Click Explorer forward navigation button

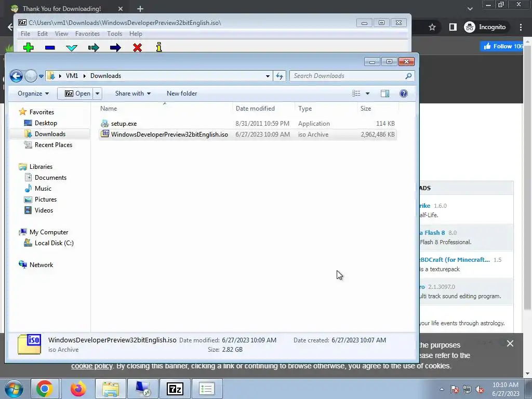click(x=31, y=76)
